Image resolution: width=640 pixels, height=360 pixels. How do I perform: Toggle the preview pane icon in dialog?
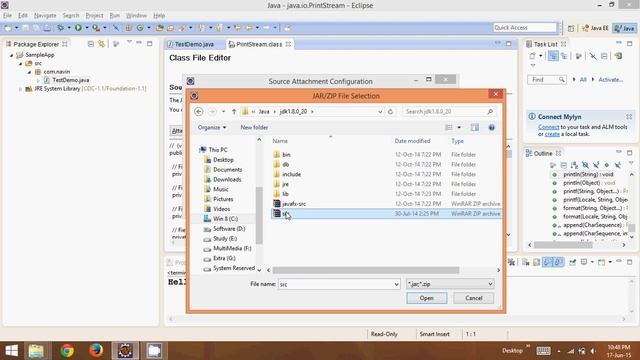tap(475, 127)
